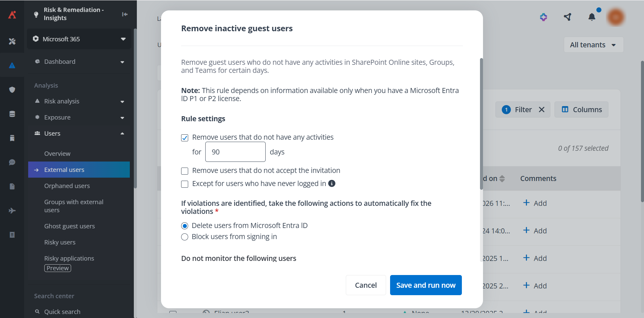This screenshot has height=318, width=644.
Task: Click the building sidebar icon
Action: pos(12,138)
